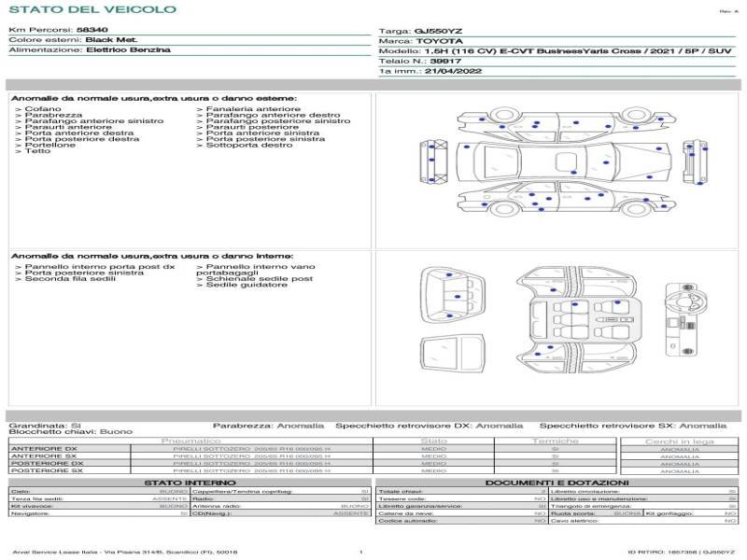Image resolution: width=747 pixels, height=560 pixels.
Task: Click the narrow car diagram beside the exterior top view's windscreen end
Action: 433,161
